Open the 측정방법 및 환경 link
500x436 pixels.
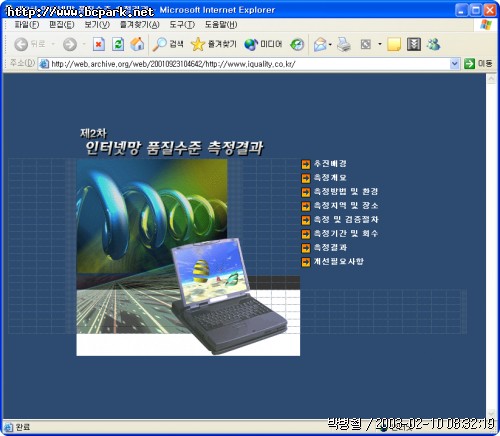[x=346, y=192]
